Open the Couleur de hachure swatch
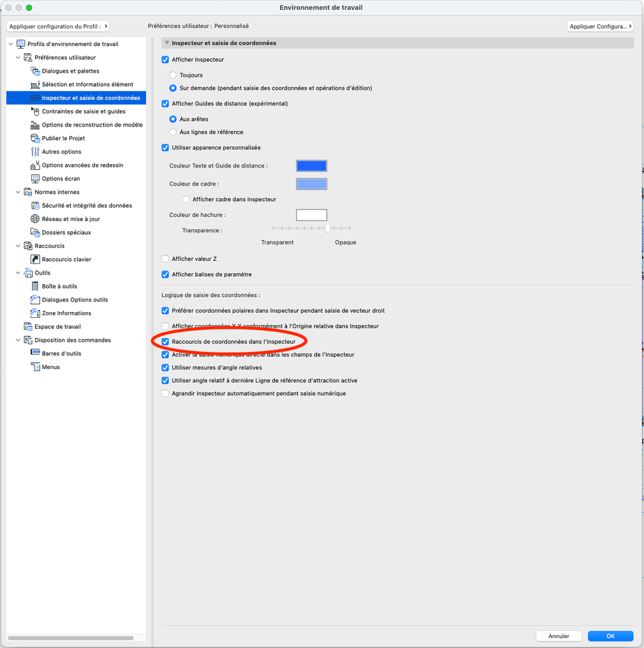The image size is (644, 648). pyautogui.click(x=311, y=215)
